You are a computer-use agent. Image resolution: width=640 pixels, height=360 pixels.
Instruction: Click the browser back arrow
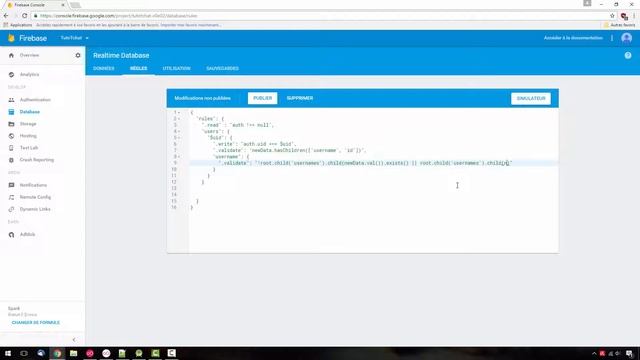(x=6, y=16)
